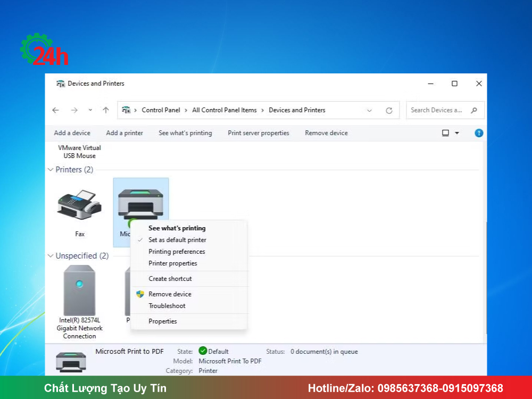Maximize the Devices and Printers window
The width and height of the screenshot is (532, 399).
click(x=455, y=84)
